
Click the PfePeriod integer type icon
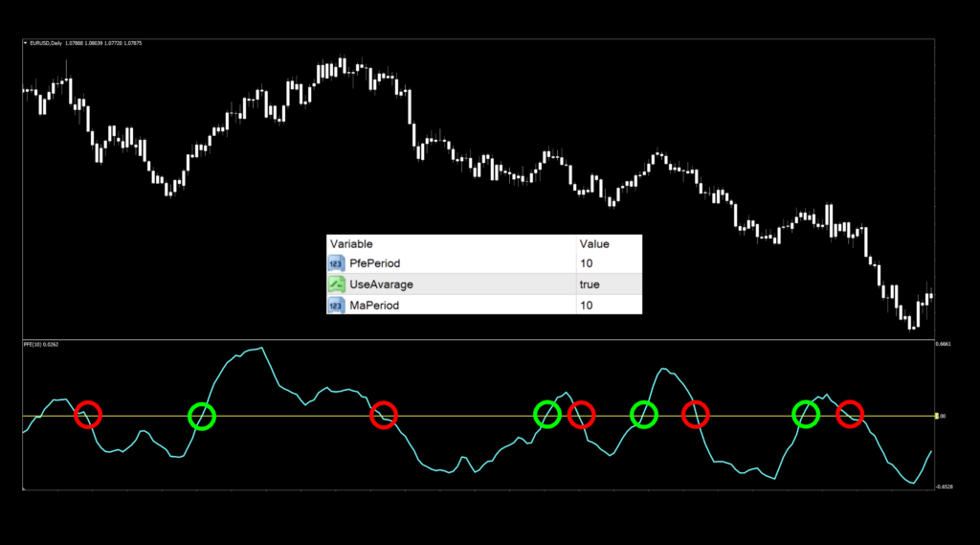click(x=335, y=263)
